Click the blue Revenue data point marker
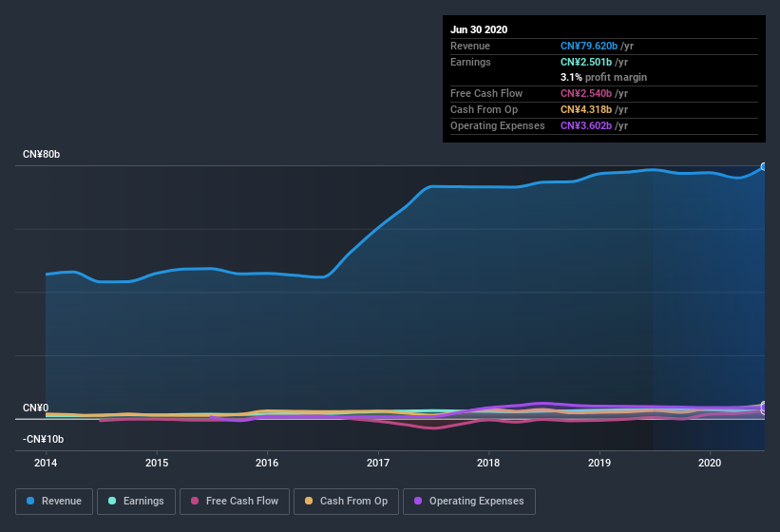780x532 pixels. point(764,166)
